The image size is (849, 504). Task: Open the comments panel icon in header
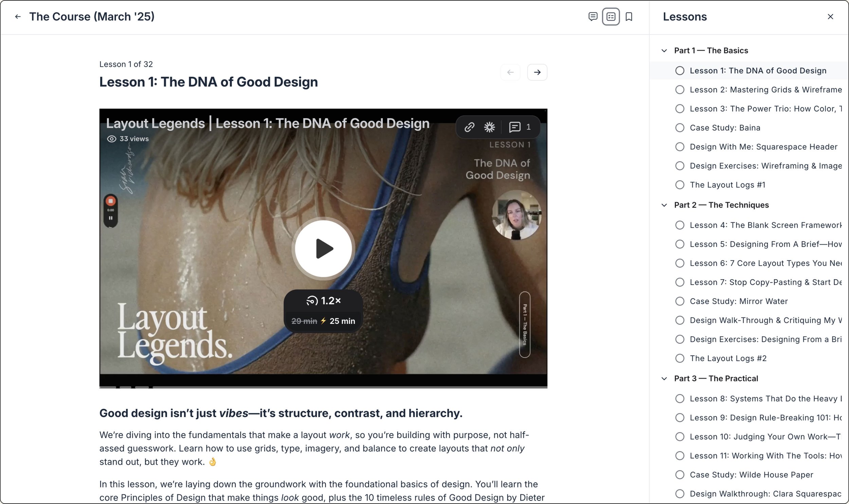[x=593, y=17]
